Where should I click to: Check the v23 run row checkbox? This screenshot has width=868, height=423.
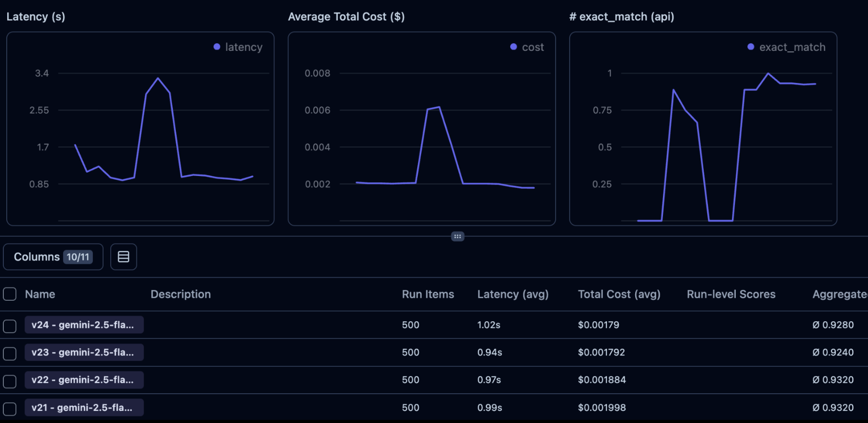coord(10,353)
